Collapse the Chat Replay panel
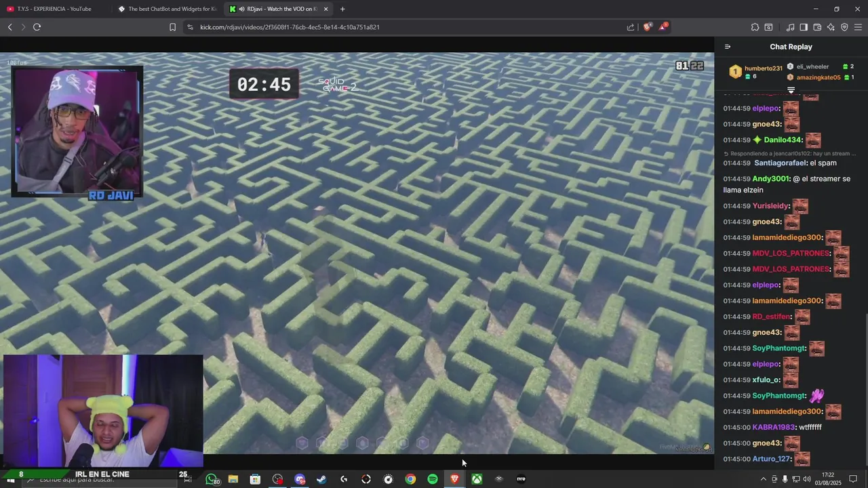The height and width of the screenshot is (488, 868). 728,47
